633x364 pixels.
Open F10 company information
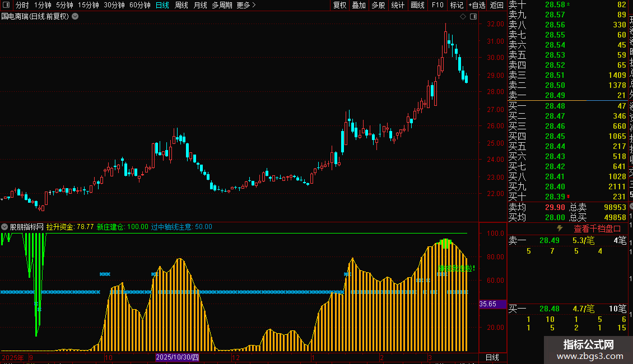tap(437, 5)
